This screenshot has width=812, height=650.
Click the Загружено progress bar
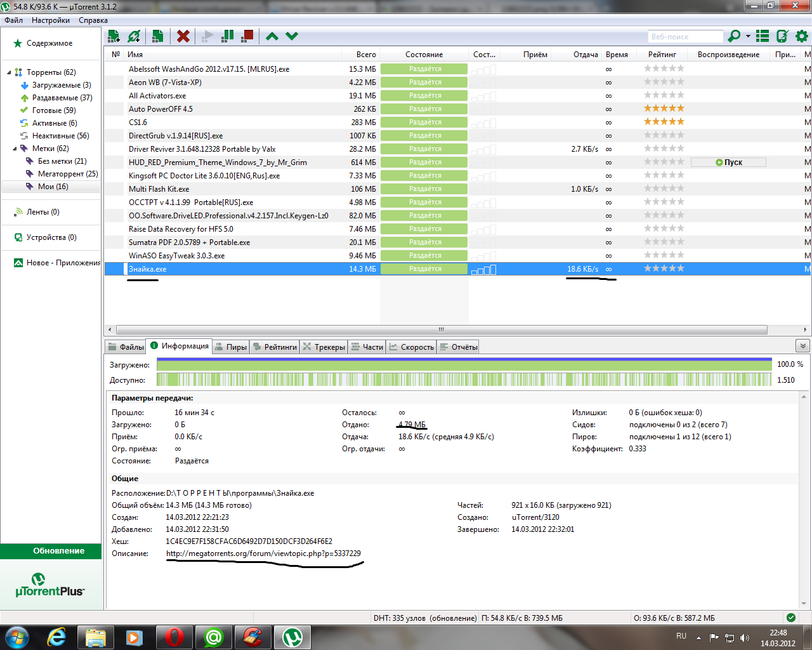coord(464,365)
